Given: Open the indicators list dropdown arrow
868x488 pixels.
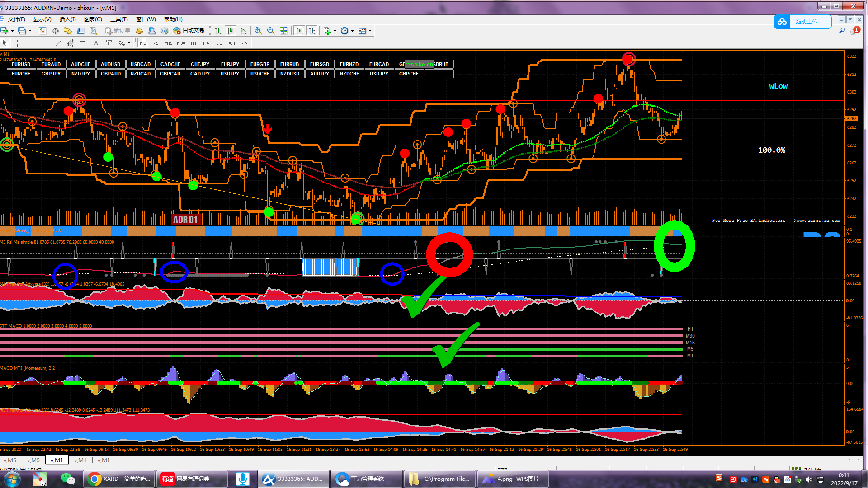Looking at the screenshot, I should tap(335, 31).
